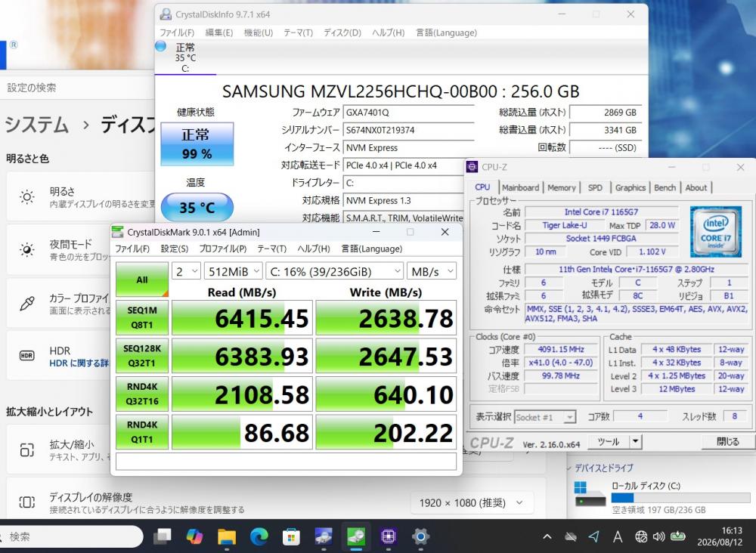Screen dimensions: 756x553
Task: Open test count dropdown showing 2
Action: tap(186, 271)
